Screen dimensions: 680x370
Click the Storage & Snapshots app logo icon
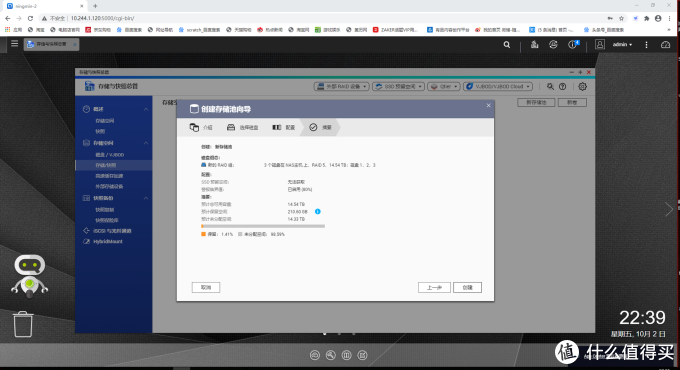[89, 86]
